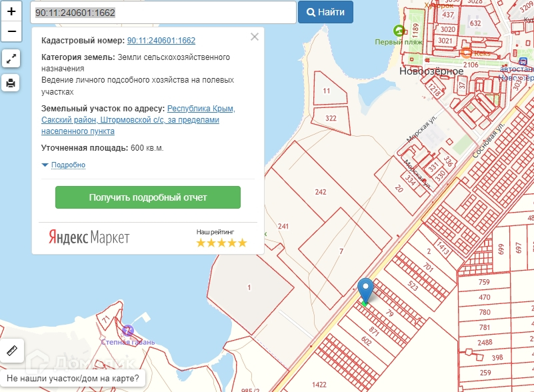The width and height of the screenshot is (534, 392).
Task: Focus the cadastral number search field
Action: point(163,13)
